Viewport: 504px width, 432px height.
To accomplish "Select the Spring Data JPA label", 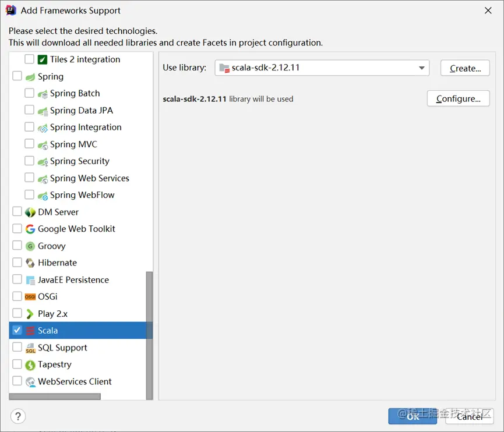I will click(82, 111).
